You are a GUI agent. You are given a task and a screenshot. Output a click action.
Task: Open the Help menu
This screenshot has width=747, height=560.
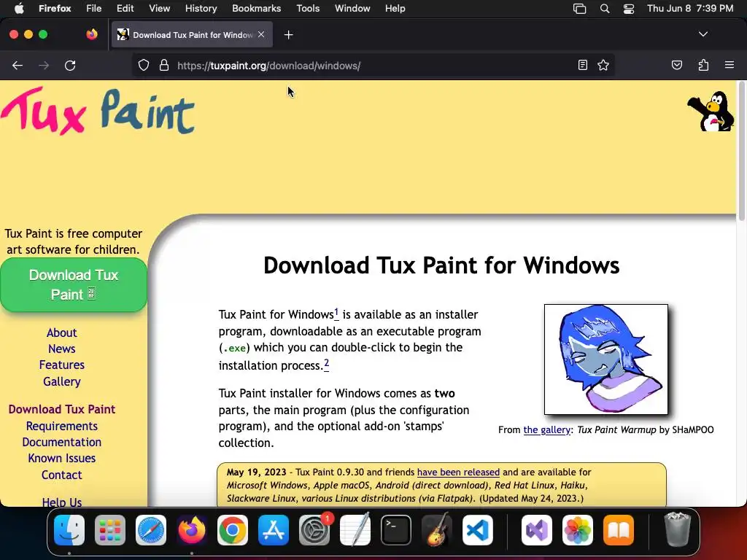(395, 8)
